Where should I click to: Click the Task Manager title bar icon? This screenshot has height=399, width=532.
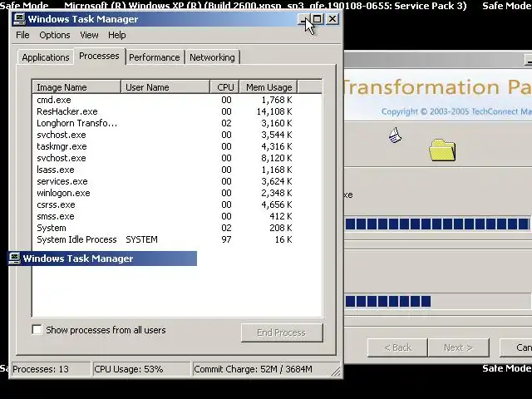[x=19, y=19]
